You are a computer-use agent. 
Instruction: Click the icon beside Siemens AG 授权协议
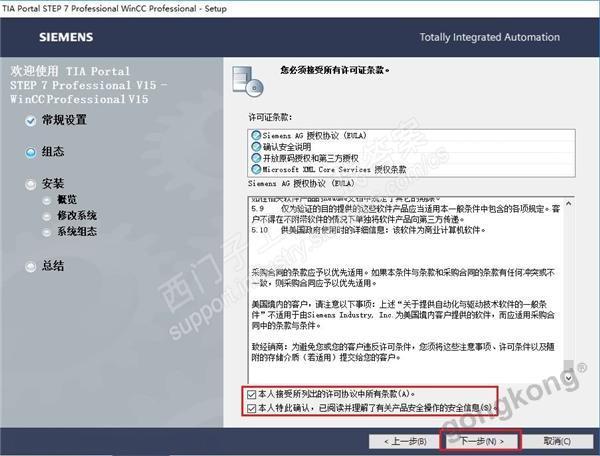click(256, 135)
